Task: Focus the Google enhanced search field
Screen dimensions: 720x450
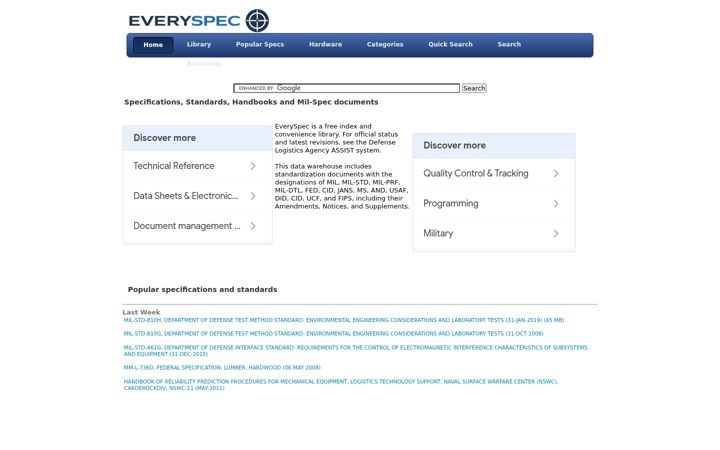Action: pyautogui.click(x=347, y=88)
